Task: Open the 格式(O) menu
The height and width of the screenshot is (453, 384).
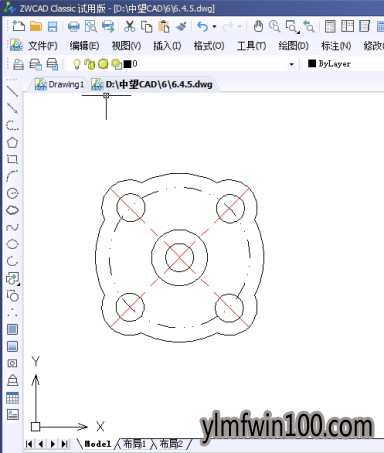Action: pos(209,46)
